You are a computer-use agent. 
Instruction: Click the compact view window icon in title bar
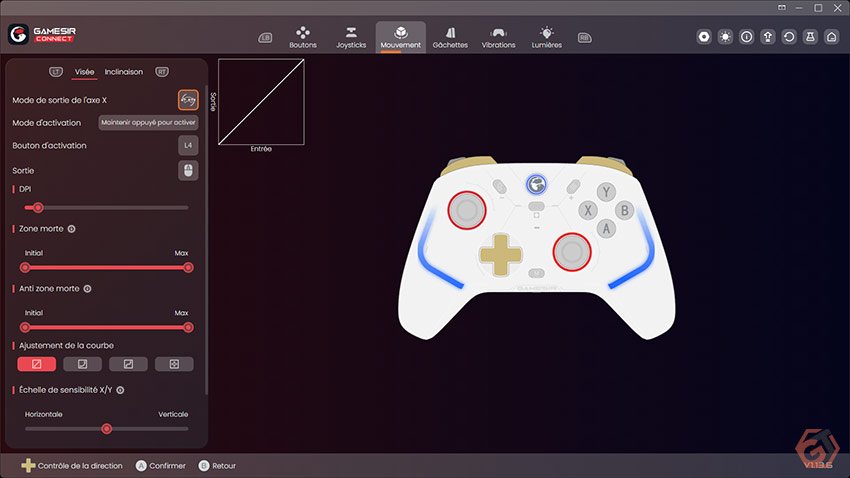click(x=782, y=8)
